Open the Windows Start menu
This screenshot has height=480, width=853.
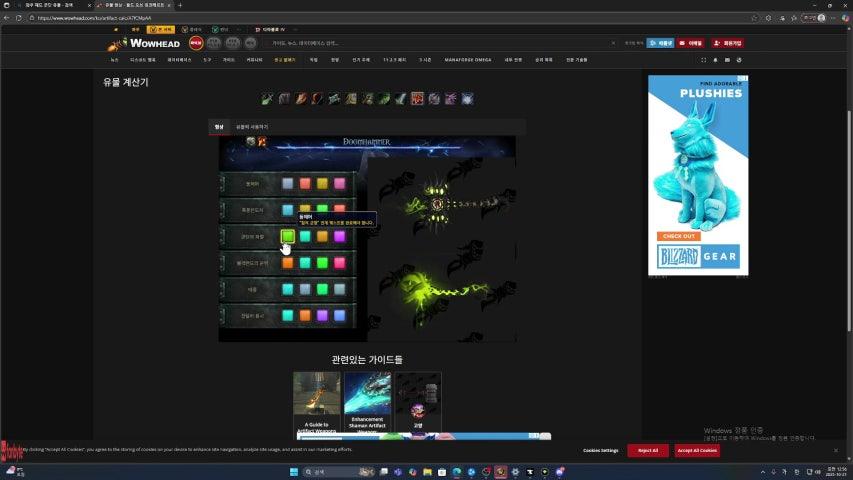tap(295, 471)
